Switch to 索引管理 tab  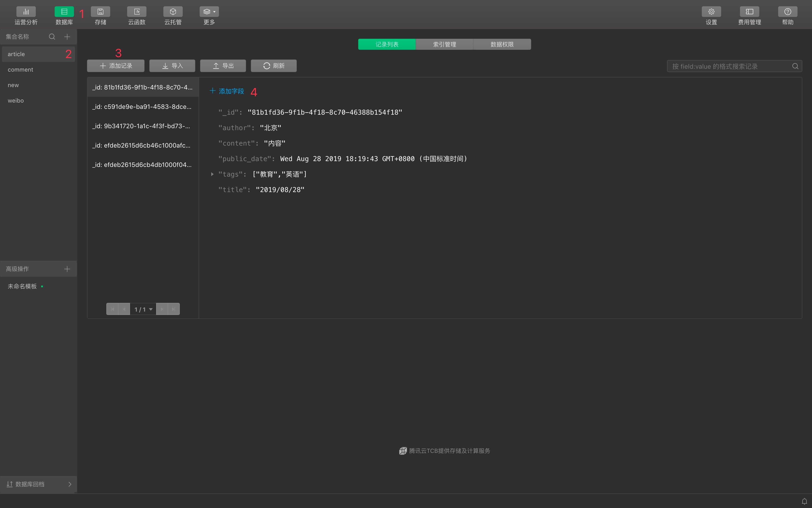(445, 44)
